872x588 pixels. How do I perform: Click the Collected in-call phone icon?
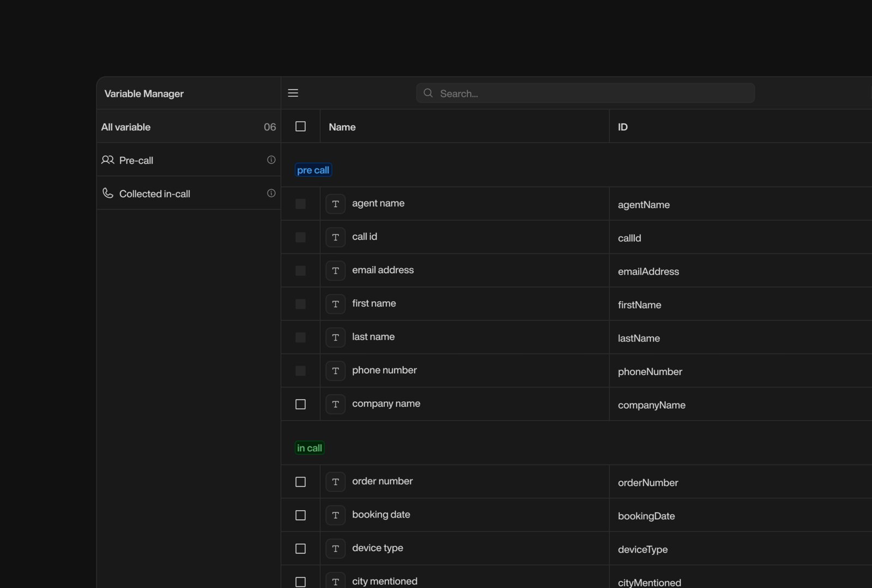[x=108, y=193]
